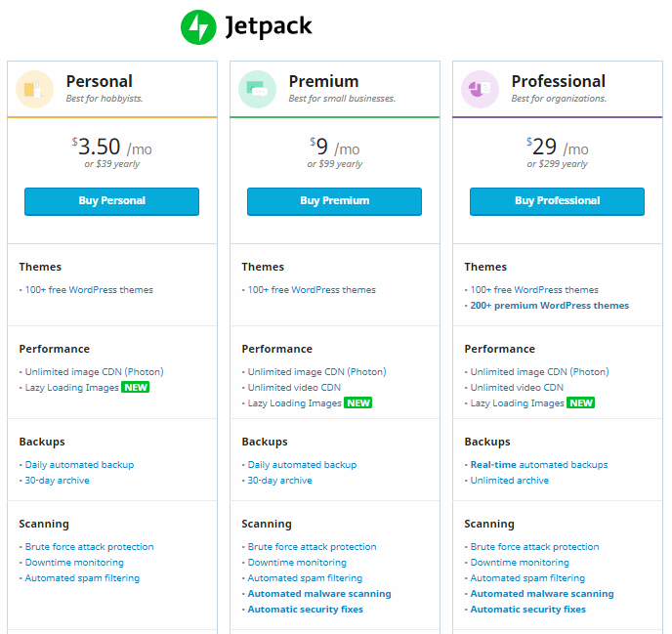Click Brute force attack protection in Premium

click(x=312, y=547)
